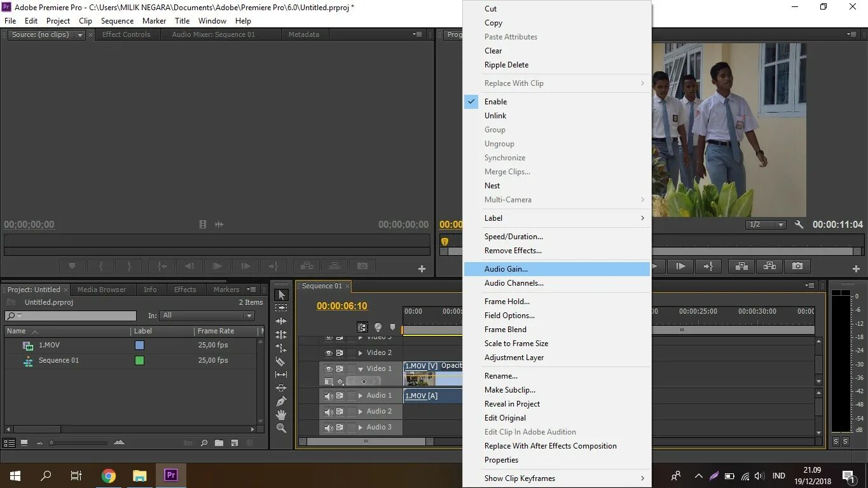This screenshot has width=868, height=488.
Task: Select the Slip tool
Action: pos(281,375)
